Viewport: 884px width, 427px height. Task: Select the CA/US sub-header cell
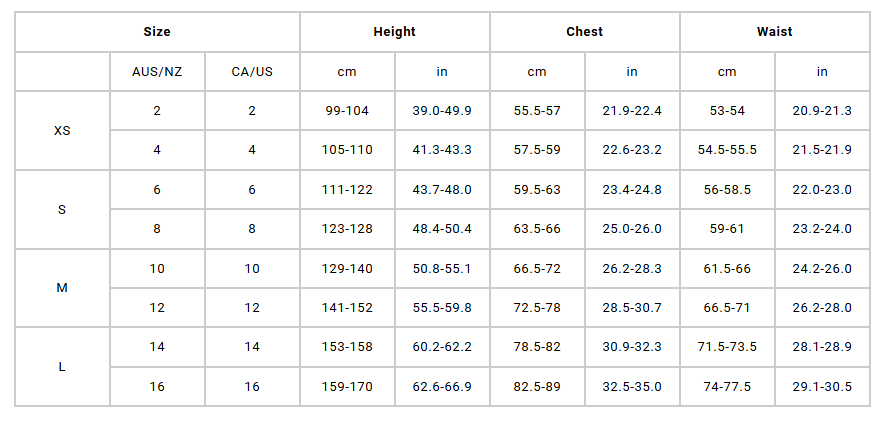tap(252, 71)
